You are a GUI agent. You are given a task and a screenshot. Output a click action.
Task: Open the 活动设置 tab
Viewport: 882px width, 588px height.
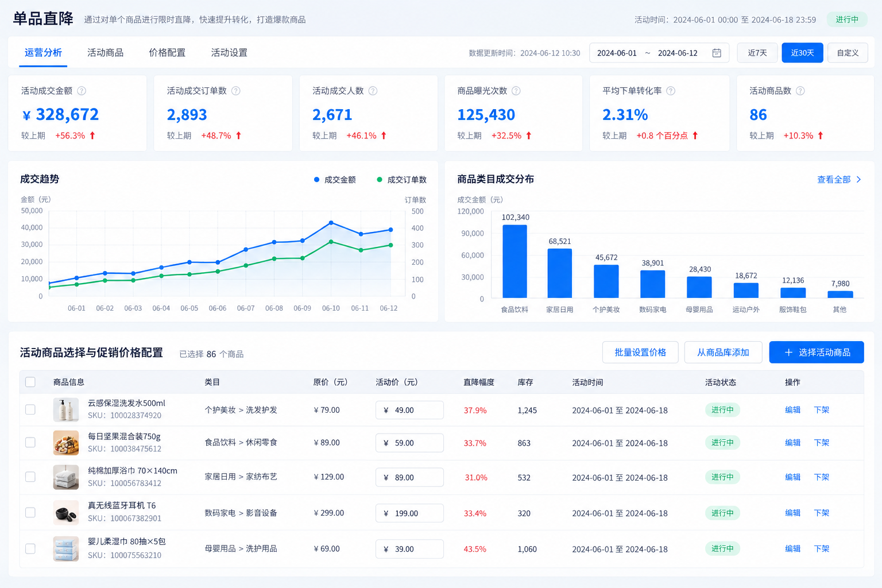tap(229, 53)
